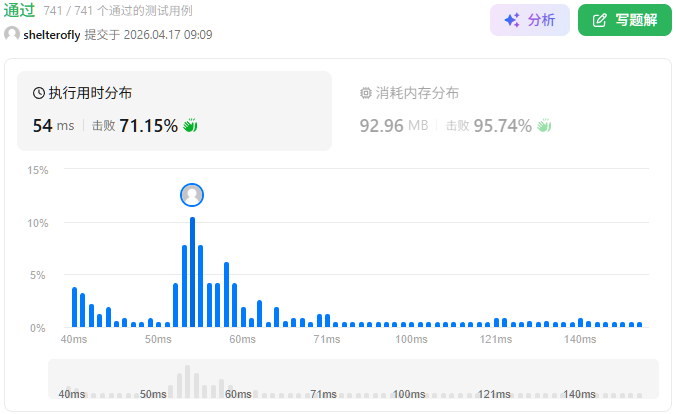Click the green 通过 status text
Image resolution: width=677 pixels, height=414 pixels.
[20, 10]
